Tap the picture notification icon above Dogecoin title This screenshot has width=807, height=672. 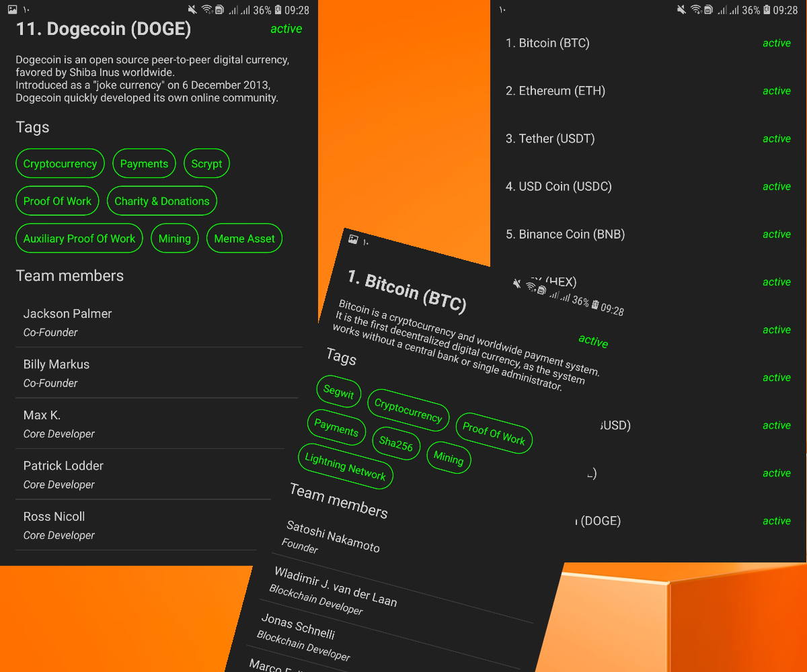click(x=12, y=10)
